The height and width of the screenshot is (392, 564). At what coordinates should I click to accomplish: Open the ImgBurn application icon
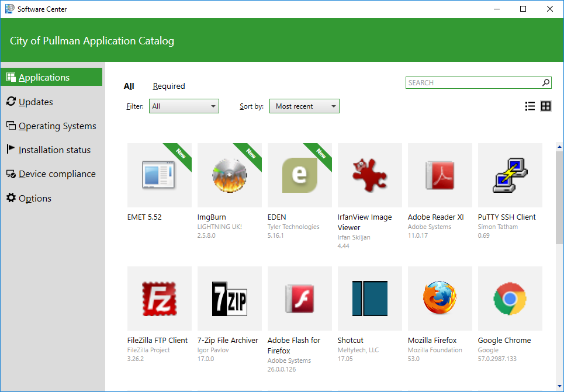[229, 175]
